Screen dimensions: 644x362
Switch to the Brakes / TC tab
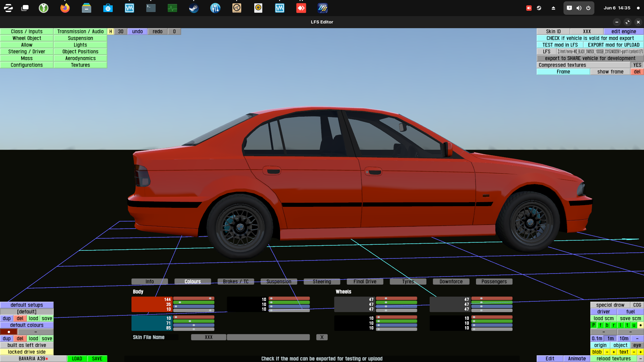[236, 282]
